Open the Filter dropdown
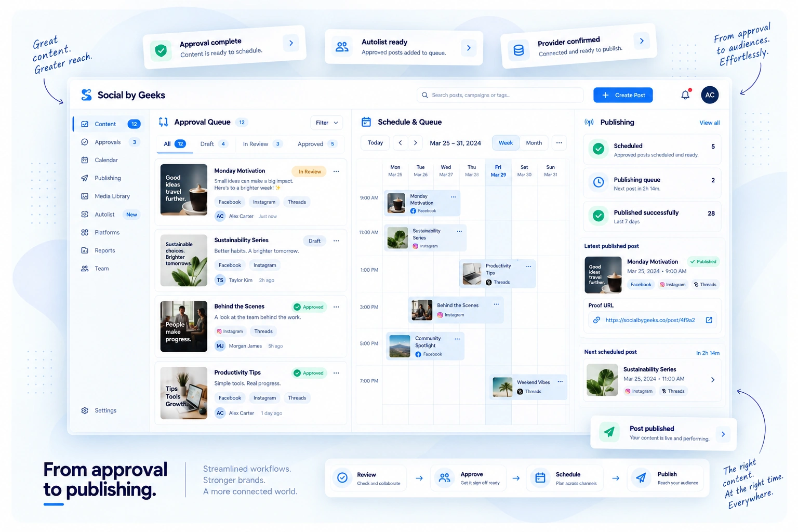Viewport: 798px width, 532px height. coord(327,123)
